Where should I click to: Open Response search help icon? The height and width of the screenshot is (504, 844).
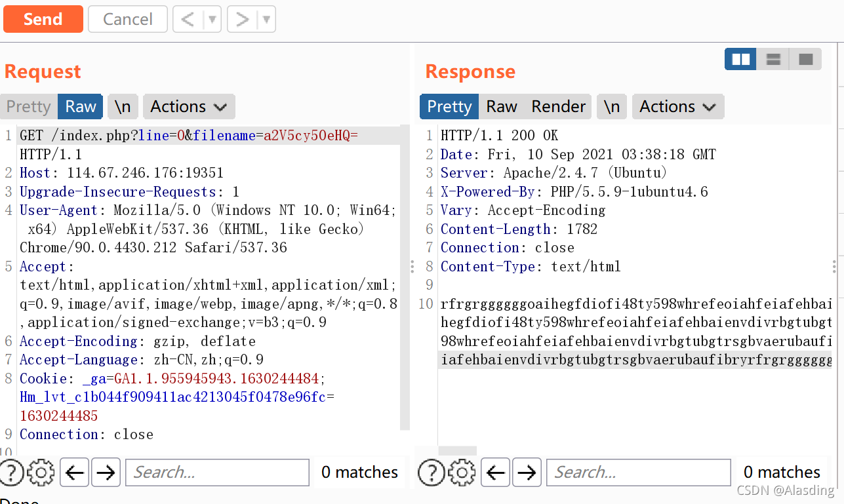[431, 472]
